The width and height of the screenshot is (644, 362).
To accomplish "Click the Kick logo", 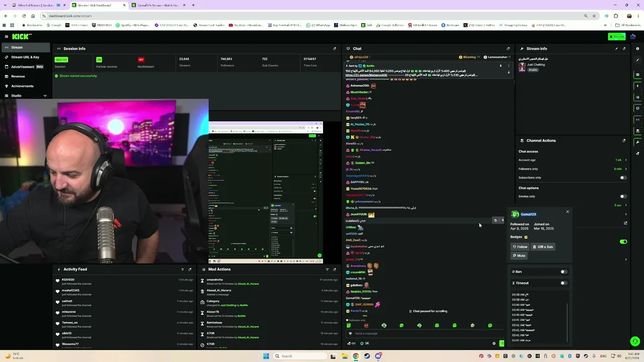I will coord(22,36).
